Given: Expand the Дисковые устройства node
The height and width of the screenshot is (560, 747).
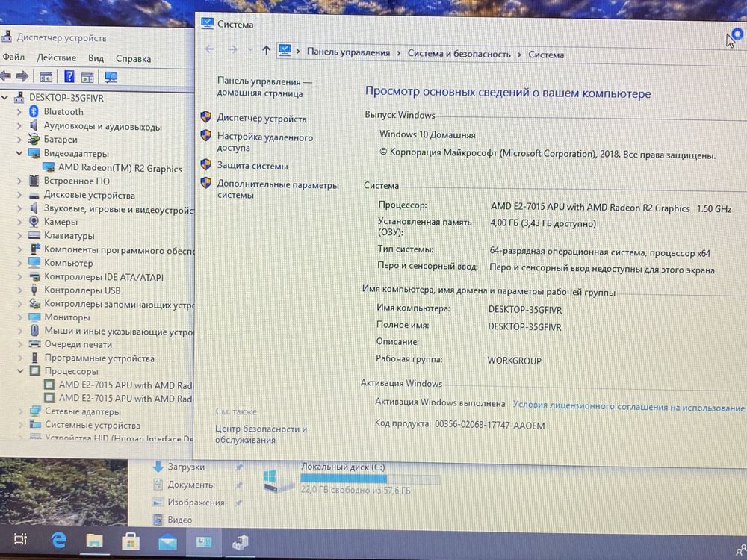Looking at the screenshot, I should click(x=19, y=194).
